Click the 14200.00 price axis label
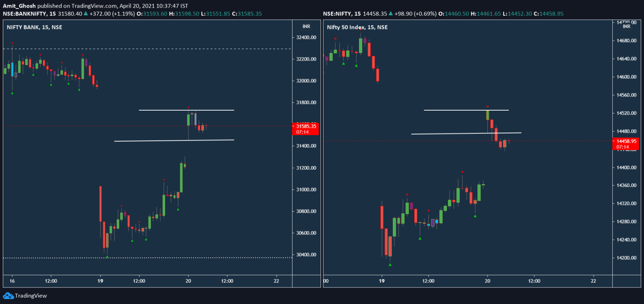The width and height of the screenshot is (644, 304). (627, 258)
